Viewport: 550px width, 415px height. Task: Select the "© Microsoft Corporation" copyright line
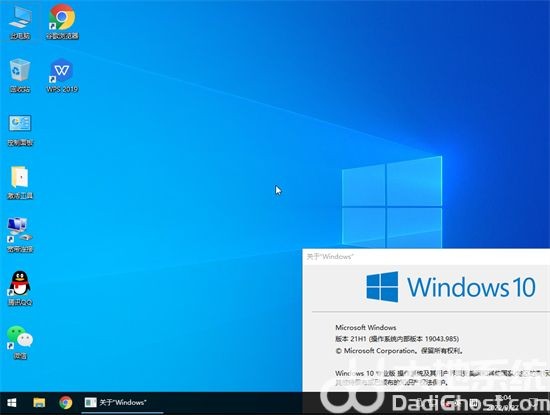point(400,350)
